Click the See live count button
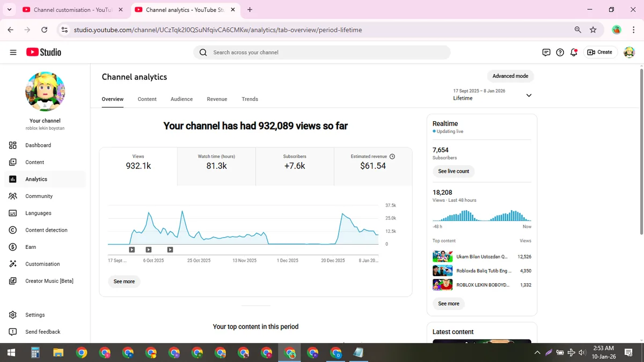The width and height of the screenshot is (644, 362). (453, 172)
